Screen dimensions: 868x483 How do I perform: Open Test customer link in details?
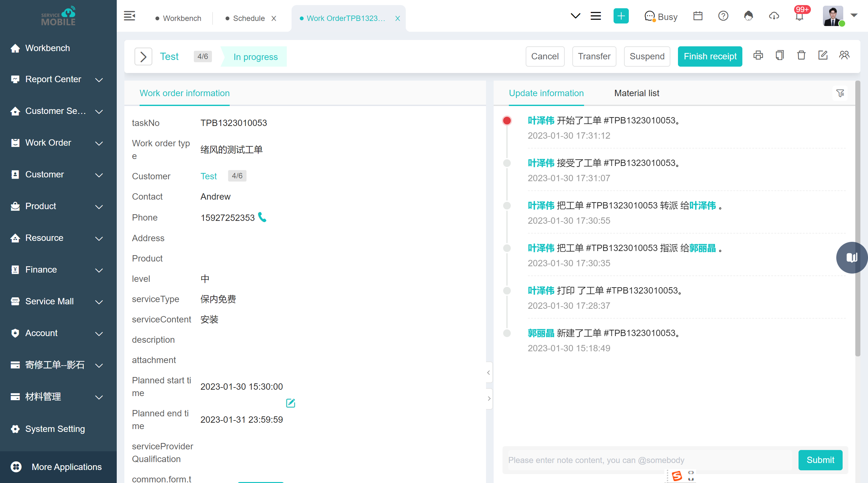(208, 176)
